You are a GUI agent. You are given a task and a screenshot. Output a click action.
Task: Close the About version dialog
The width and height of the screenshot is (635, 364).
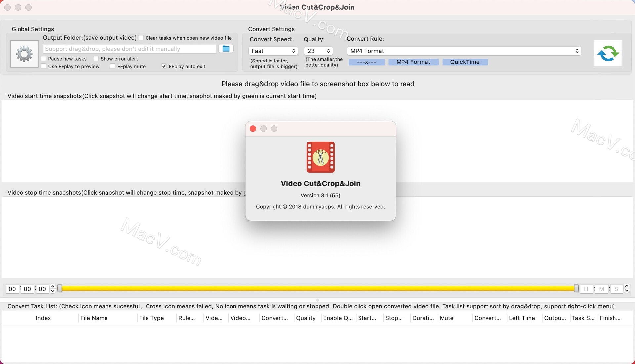coord(253,129)
